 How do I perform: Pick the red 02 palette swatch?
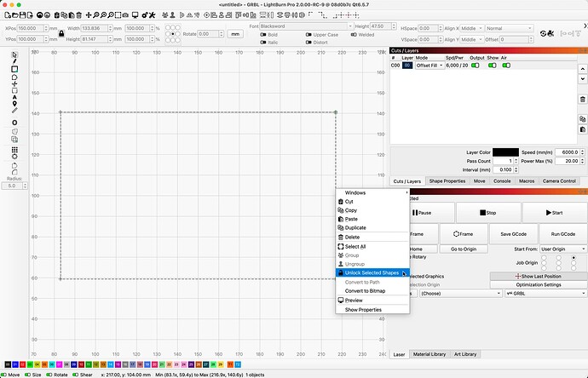[x=22, y=364]
